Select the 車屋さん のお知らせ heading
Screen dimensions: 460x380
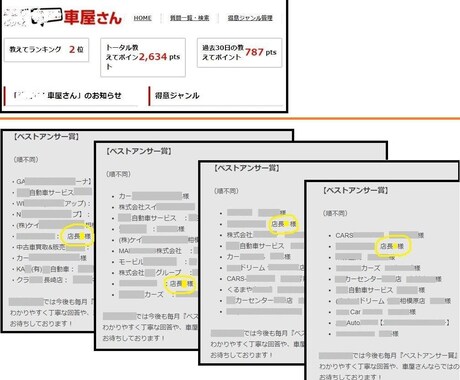(68, 96)
